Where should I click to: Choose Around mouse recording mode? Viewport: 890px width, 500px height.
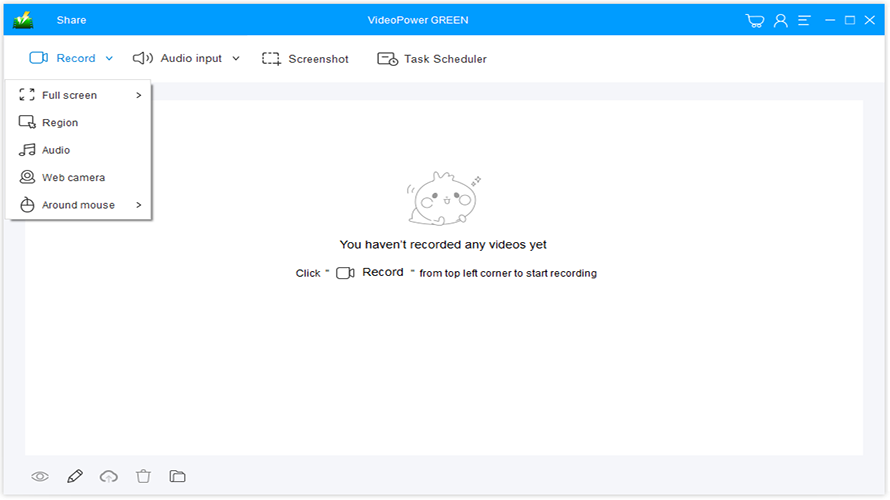click(x=79, y=205)
